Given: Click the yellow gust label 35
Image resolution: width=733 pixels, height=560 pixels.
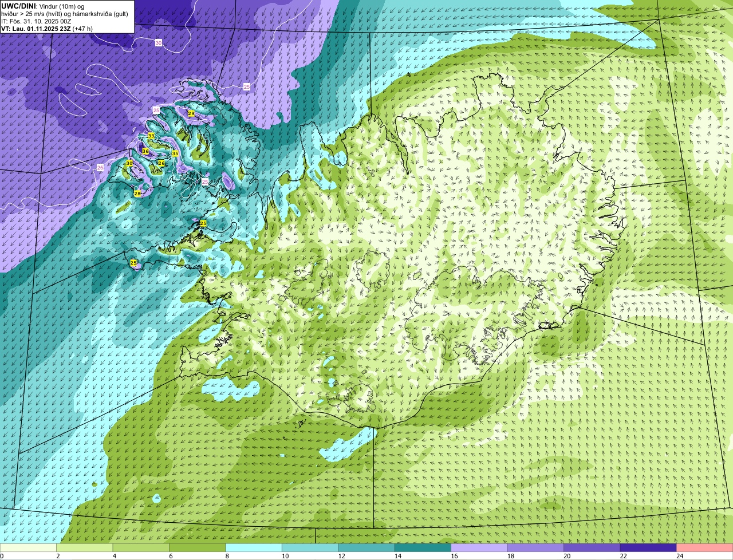Looking at the screenshot, I should click(x=175, y=153).
